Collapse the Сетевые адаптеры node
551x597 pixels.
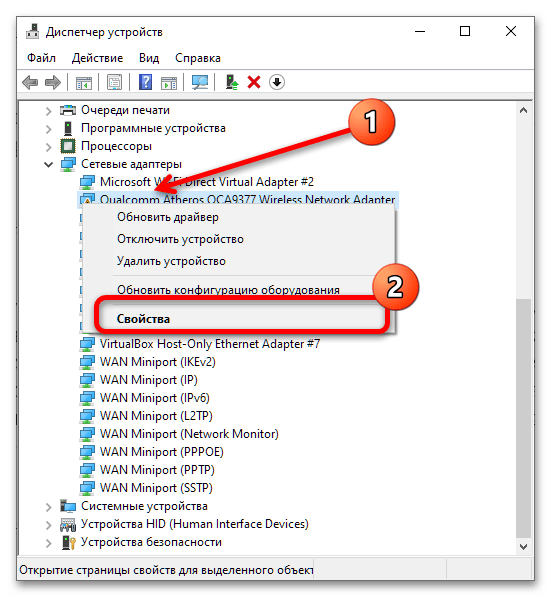(x=48, y=165)
